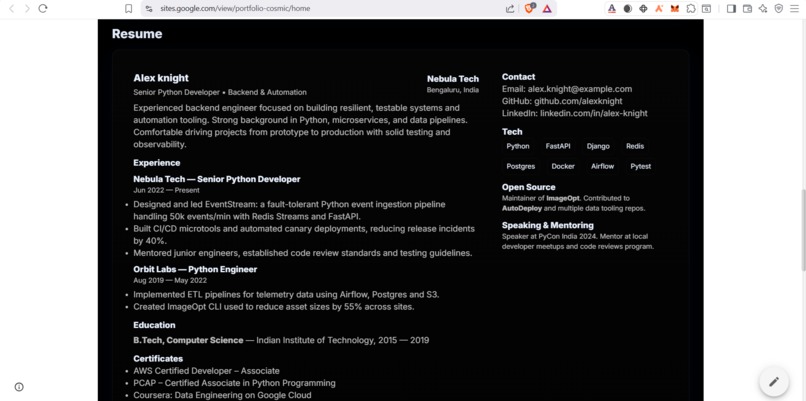Click the Contact section heading

(x=519, y=77)
